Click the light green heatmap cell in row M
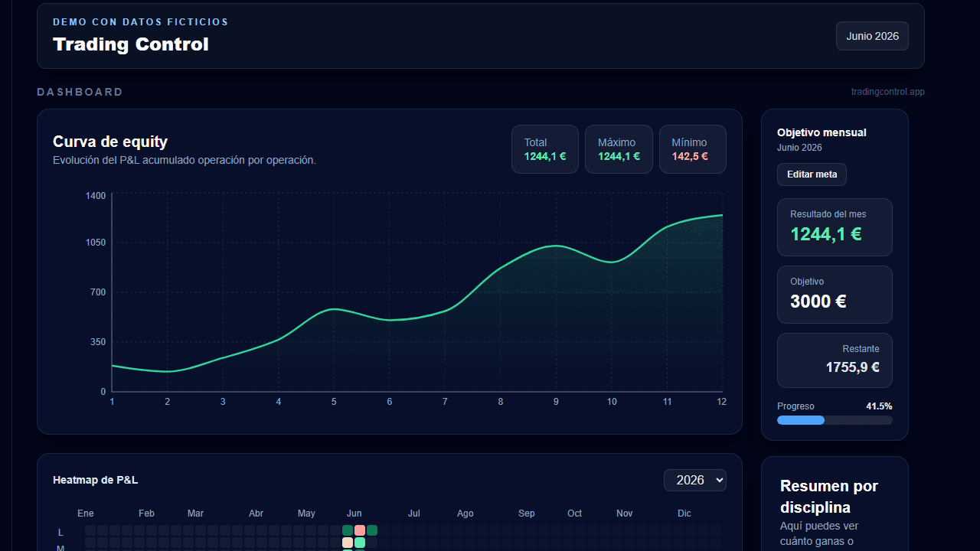Viewport: 980px width, 551px height. click(x=360, y=543)
